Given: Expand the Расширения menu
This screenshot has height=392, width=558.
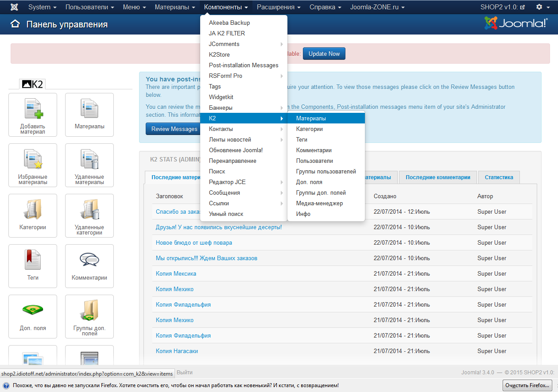Looking at the screenshot, I should coord(279,7).
